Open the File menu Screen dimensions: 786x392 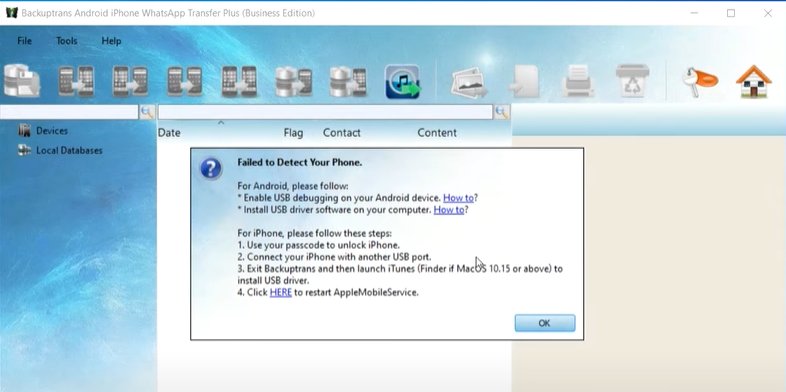coord(24,41)
